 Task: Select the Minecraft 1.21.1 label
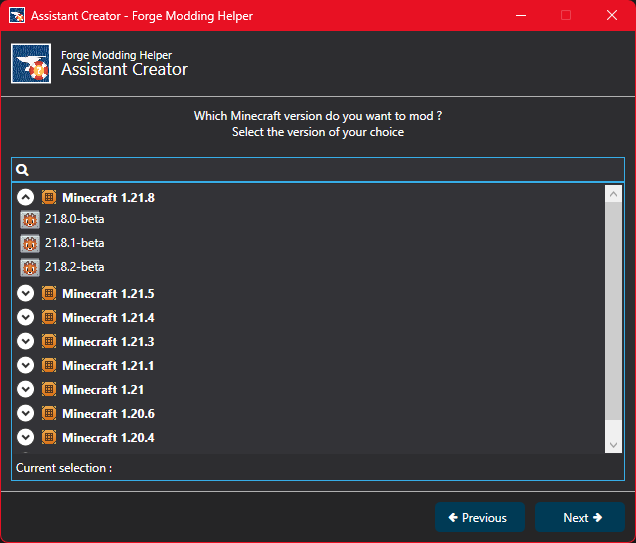108,365
